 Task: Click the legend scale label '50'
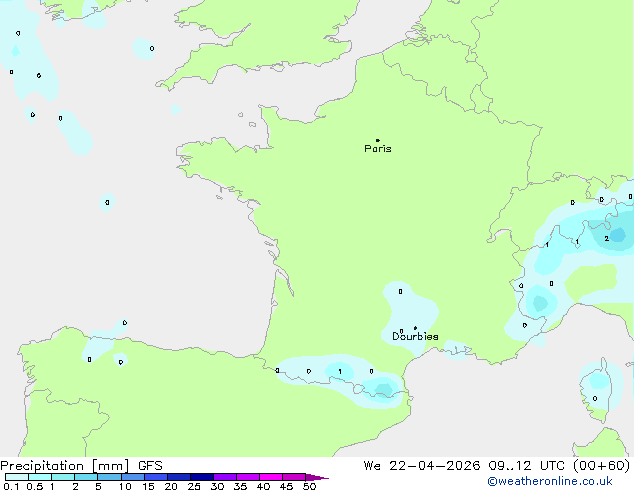click(309, 486)
